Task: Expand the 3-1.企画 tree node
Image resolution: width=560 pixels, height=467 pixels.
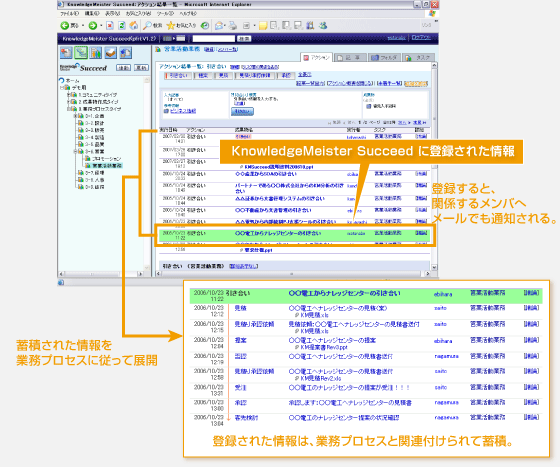Action: click(75, 116)
